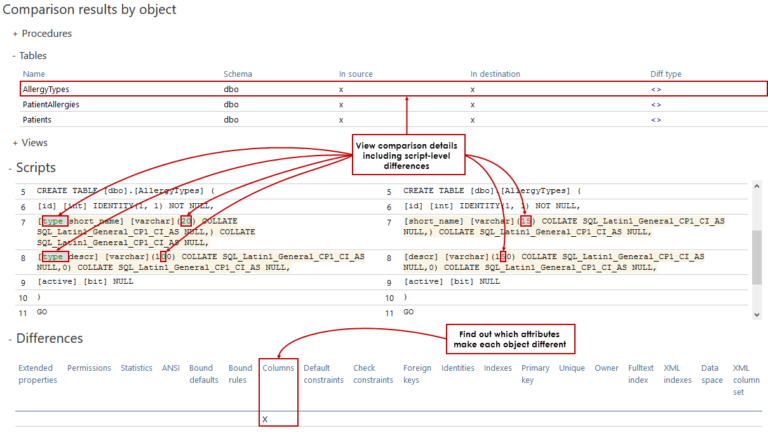The width and height of the screenshot is (768, 433).
Task: Click Primary key difference header
Action: (535, 374)
